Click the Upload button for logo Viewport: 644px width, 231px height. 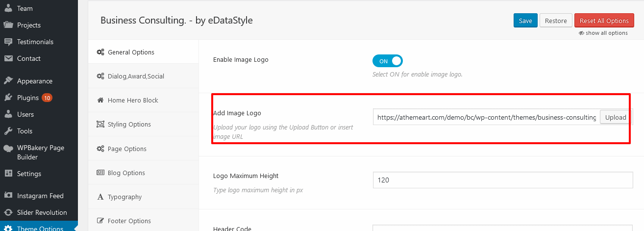[x=616, y=117]
